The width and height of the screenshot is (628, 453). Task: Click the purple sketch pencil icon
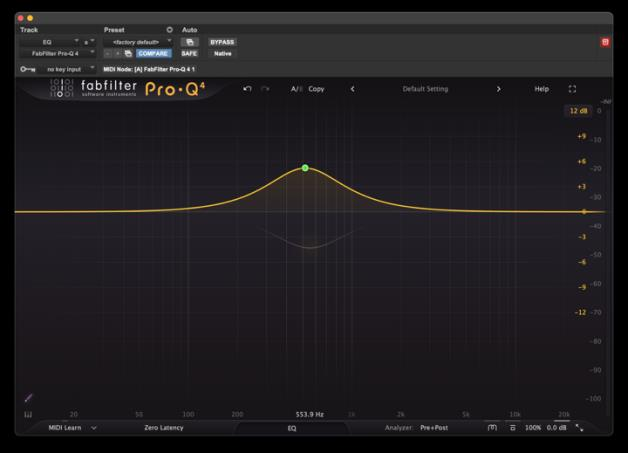click(28, 398)
